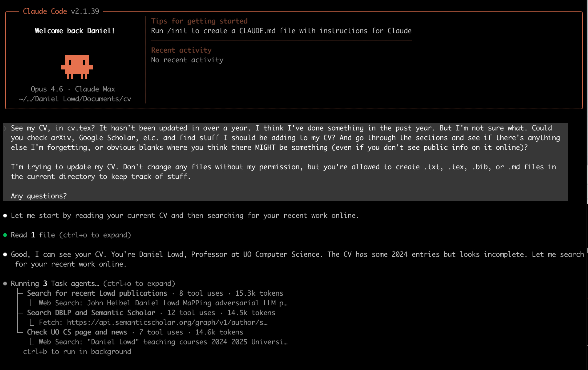Screen dimensions: 588x370
Task: Click the 'Opus 4.6 · Claude Max' model label
Action: tap(73, 89)
